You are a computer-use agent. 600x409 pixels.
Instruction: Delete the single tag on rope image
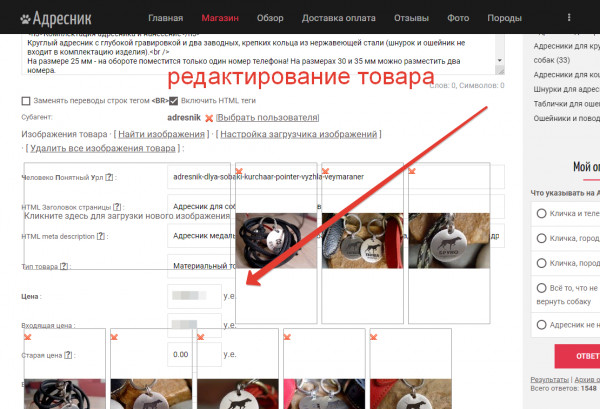412,171
